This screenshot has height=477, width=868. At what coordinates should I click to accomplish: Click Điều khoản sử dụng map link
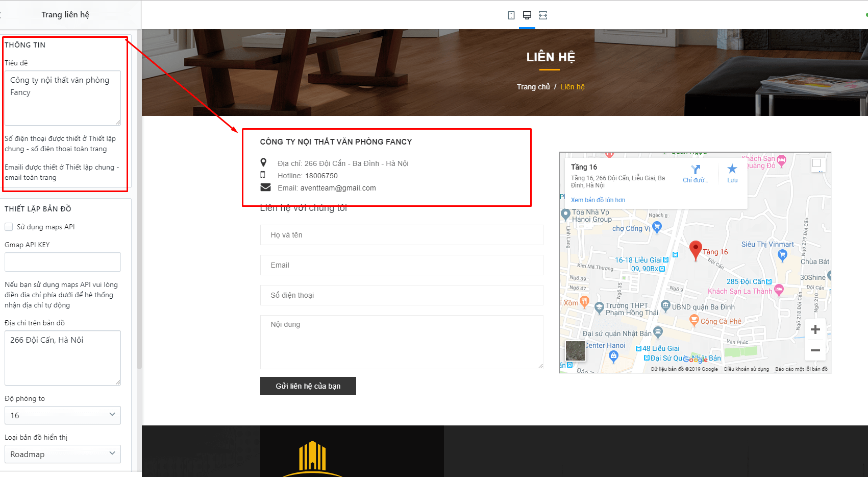click(747, 369)
